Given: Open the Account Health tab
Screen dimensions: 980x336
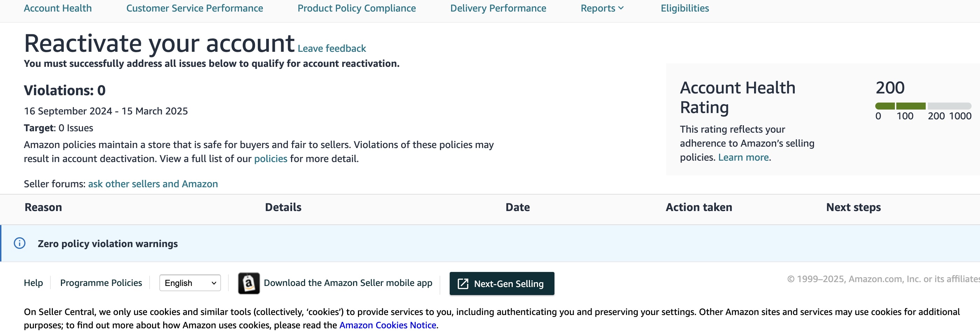Looking at the screenshot, I should 57,8.
